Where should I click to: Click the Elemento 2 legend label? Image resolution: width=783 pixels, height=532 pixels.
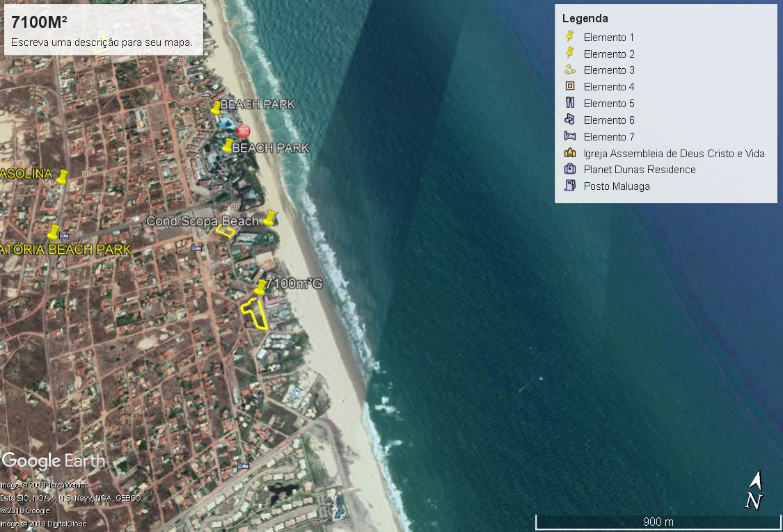click(608, 54)
